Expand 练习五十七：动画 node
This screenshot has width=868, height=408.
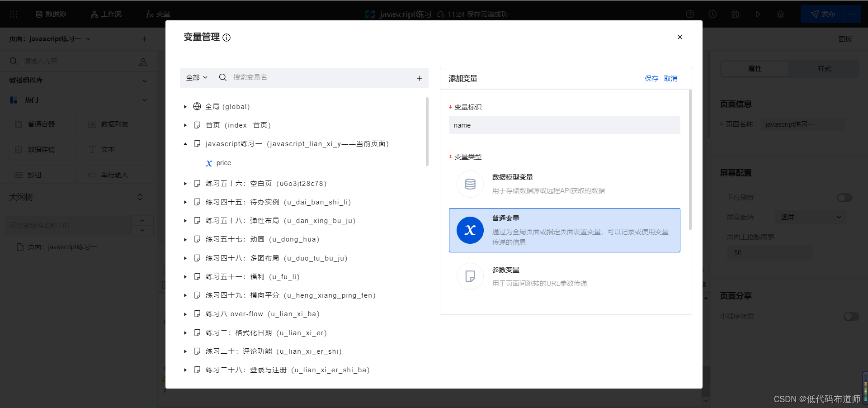[x=185, y=239]
